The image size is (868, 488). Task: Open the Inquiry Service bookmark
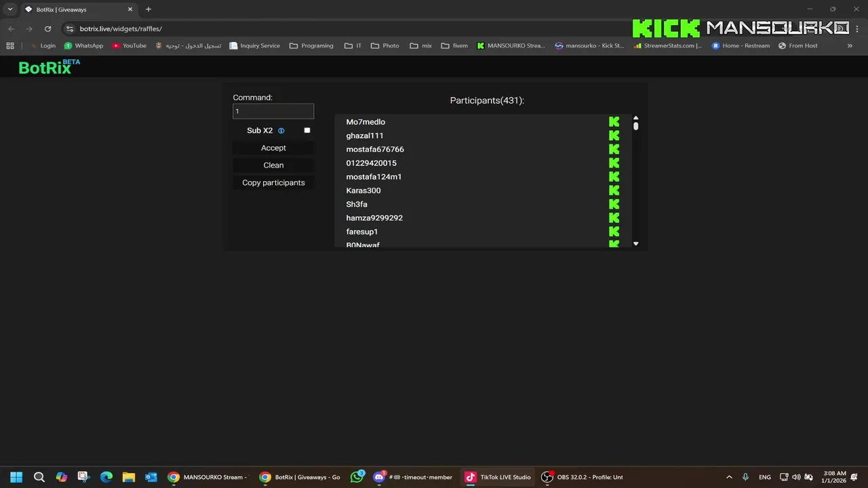(254, 45)
